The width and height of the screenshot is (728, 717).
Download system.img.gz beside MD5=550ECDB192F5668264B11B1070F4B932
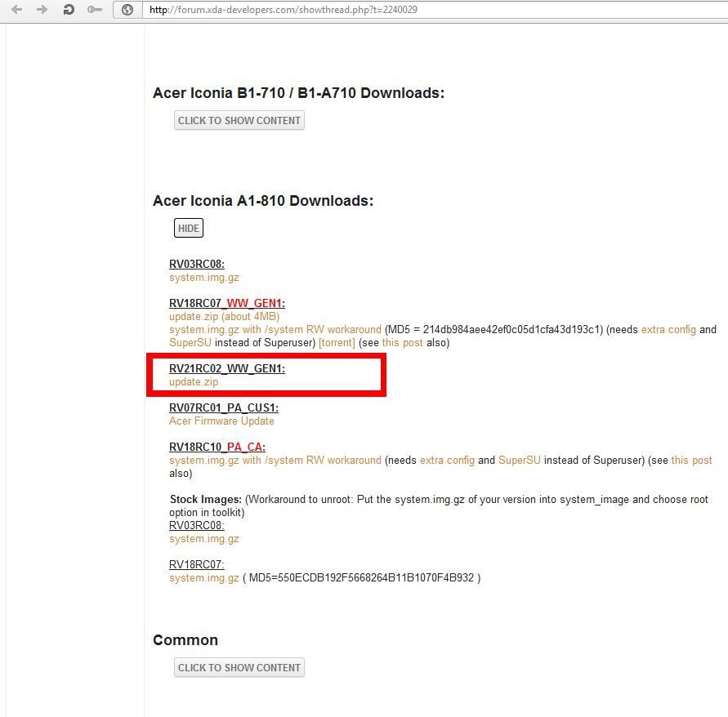point(203,578)
